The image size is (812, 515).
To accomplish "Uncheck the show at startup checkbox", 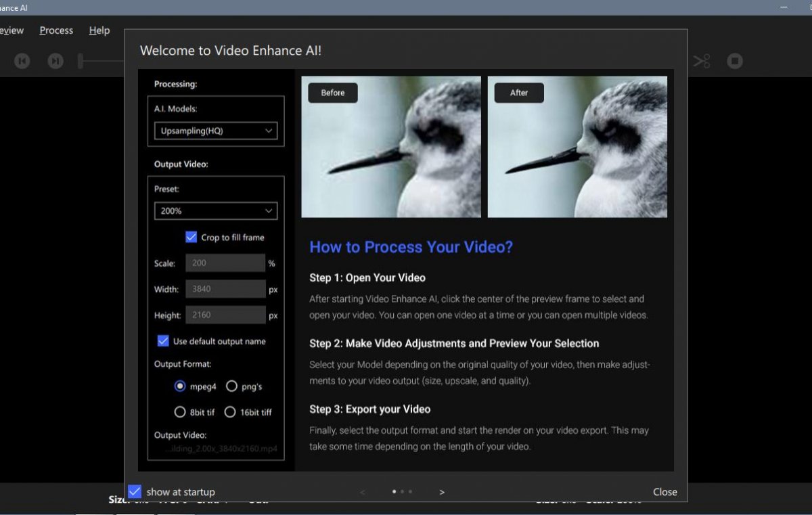I will point(135,492).
